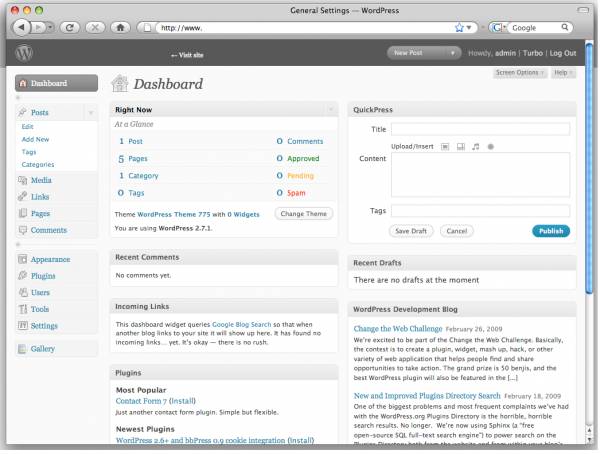Image resolution: width=600 pixels, height=454 pixels.
Task: Select Categories under Posts
Action: (38, 165)
